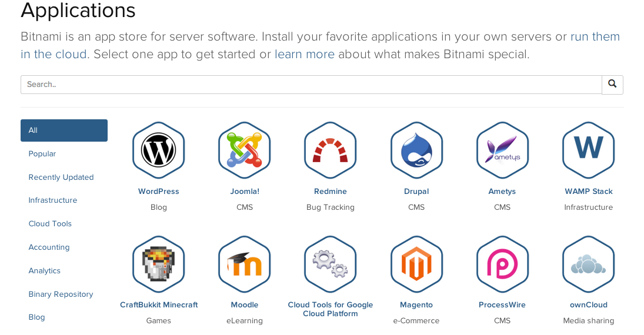Viewport: 644px width, 335px height.
Task: Click the ProcessWire title link
Action: (x=502, y=305)
